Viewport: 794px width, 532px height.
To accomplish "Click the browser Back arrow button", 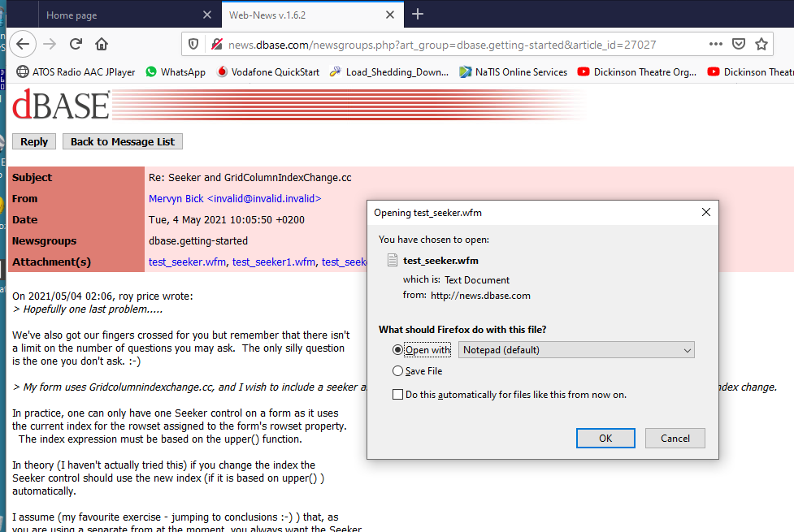I will [23, 44].
